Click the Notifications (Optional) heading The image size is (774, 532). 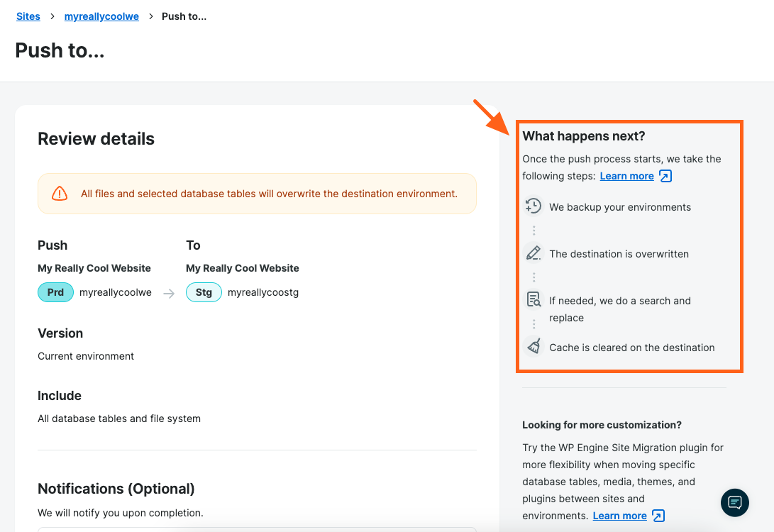(116, 489)
